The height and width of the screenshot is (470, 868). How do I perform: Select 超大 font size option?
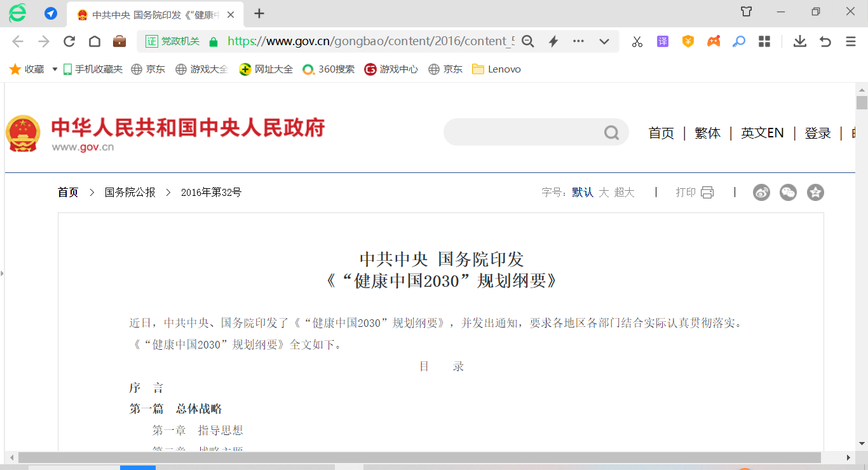pyautogui.click(x=624, y=192)
